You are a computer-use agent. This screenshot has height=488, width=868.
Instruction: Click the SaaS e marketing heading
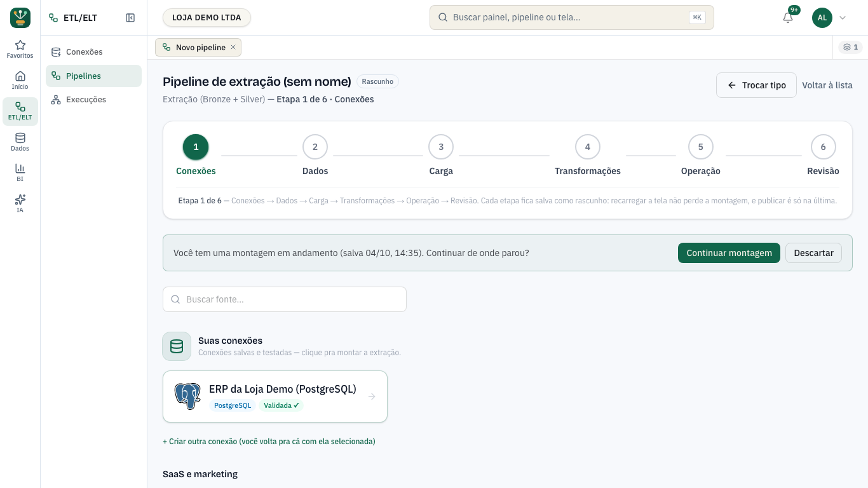coord(200,474)
